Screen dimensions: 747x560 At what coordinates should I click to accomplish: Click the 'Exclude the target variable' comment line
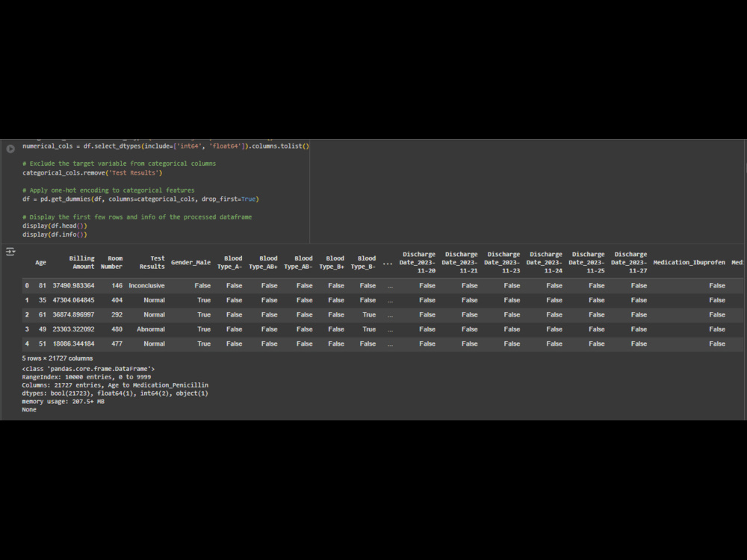(119, 164)
